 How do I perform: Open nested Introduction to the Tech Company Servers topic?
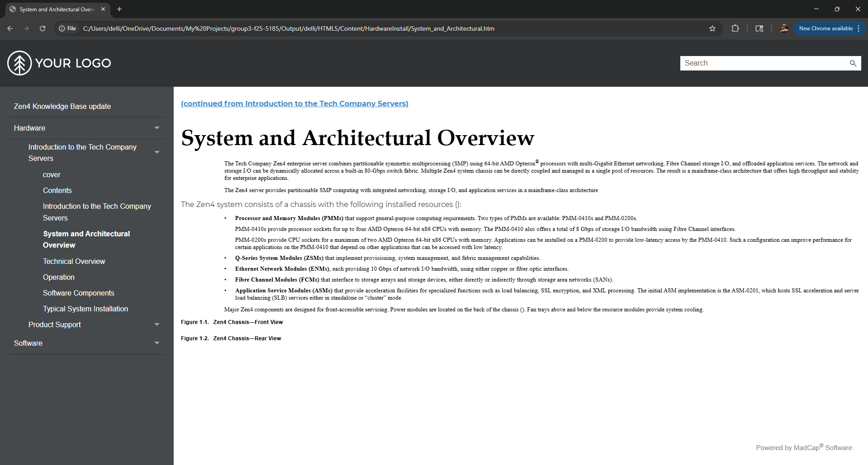97,212
